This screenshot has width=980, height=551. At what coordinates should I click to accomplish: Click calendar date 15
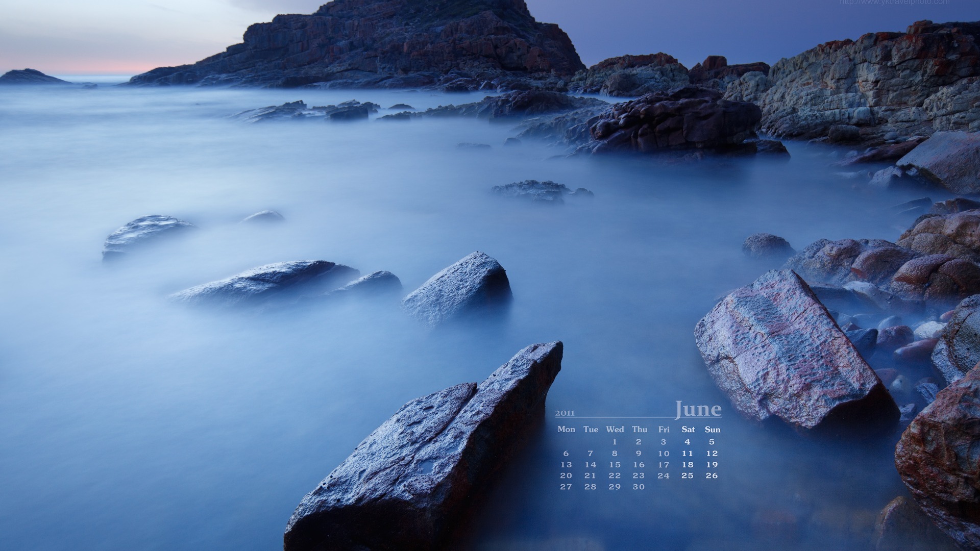point(615,465)
